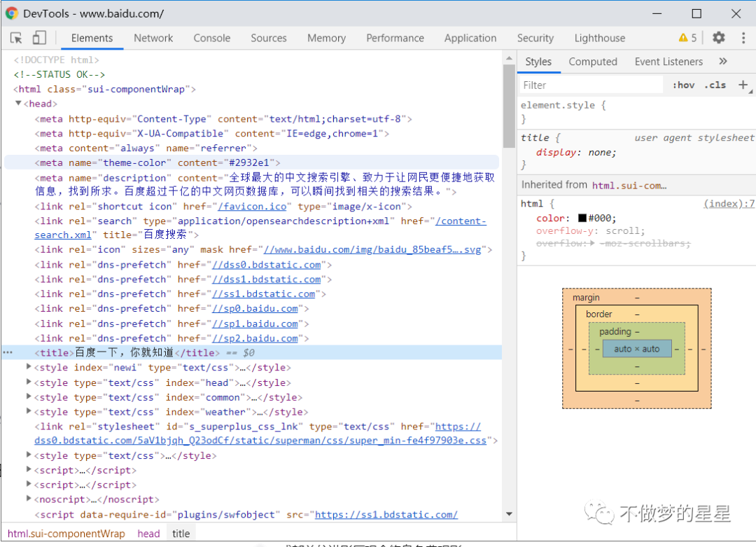756x547 pixels.
Task: Open the Sources tab
Action: click(x=269, y=38)
